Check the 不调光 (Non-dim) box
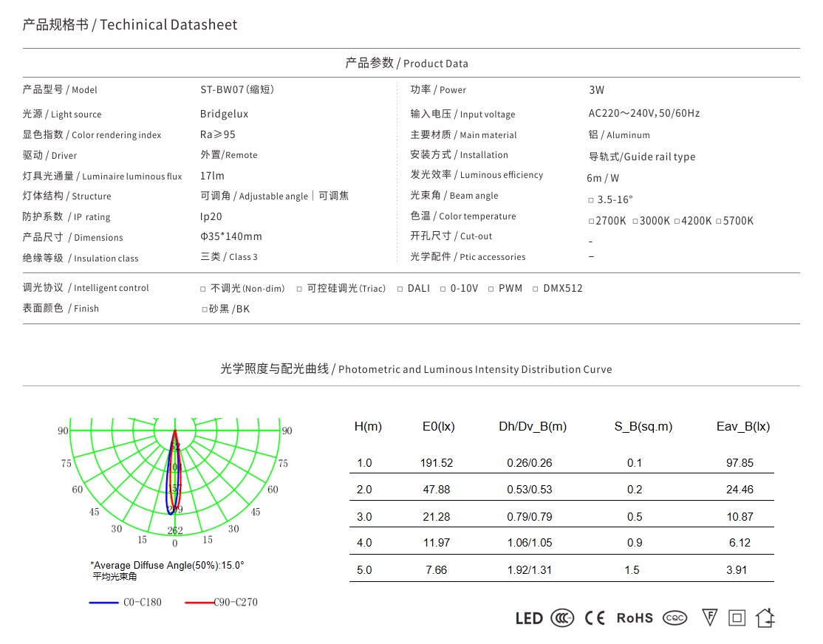823x644 pixels. 203,290
